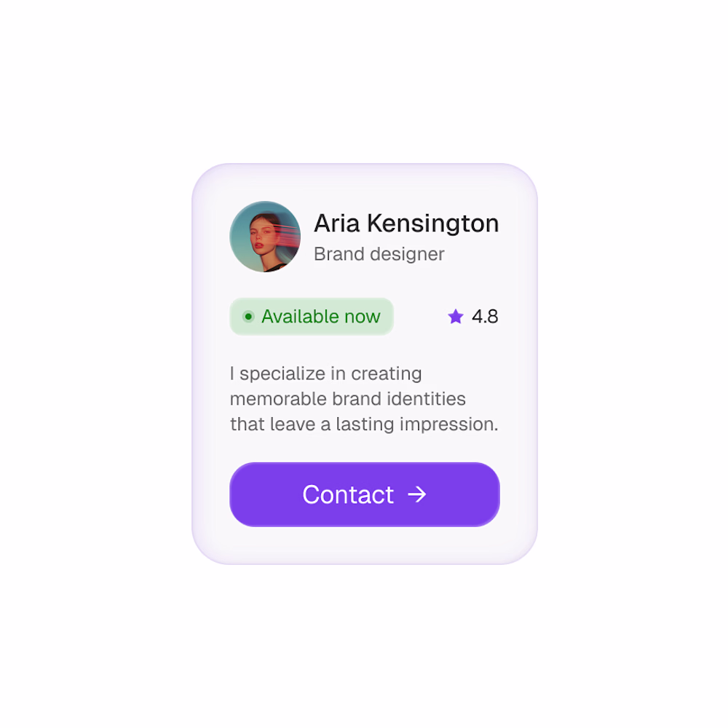Image resolution: width=728 pixels, height=728 pixels.
Task: Click the Brand designer subtitle
Action: [x=379, y=254]
